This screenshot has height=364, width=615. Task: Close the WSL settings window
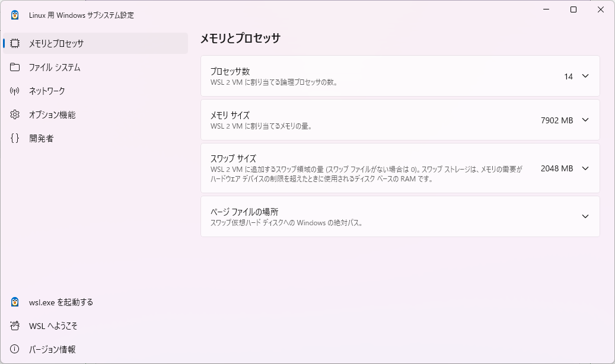click(x=601, y=9)
